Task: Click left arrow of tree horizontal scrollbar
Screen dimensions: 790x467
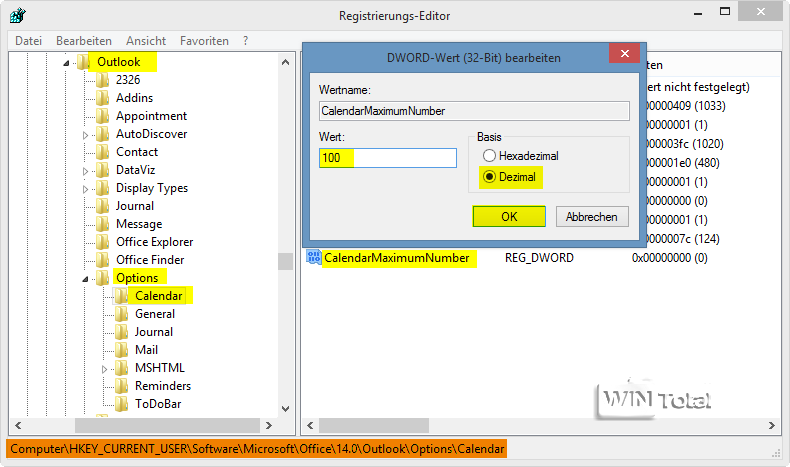Action: [x=18, y=425]
